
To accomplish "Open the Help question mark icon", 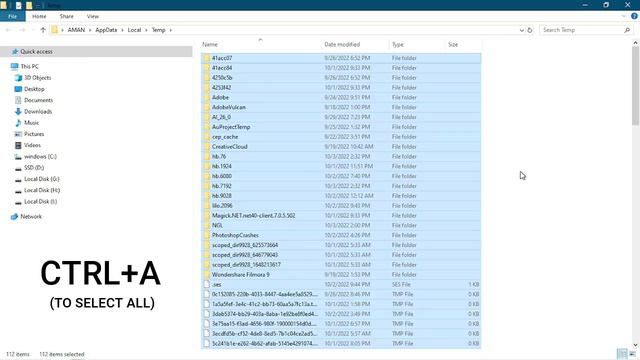I will click(x=634, y=16).
